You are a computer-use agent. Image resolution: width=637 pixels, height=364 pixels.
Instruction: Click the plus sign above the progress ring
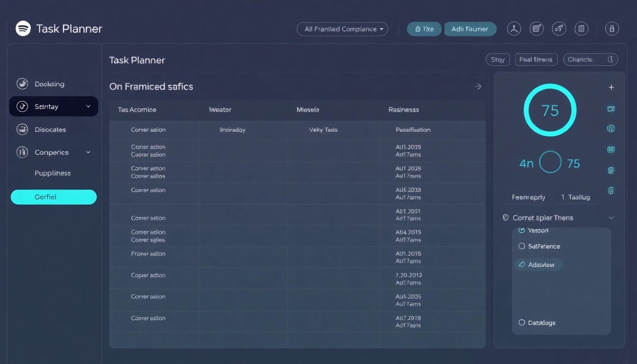611,87
